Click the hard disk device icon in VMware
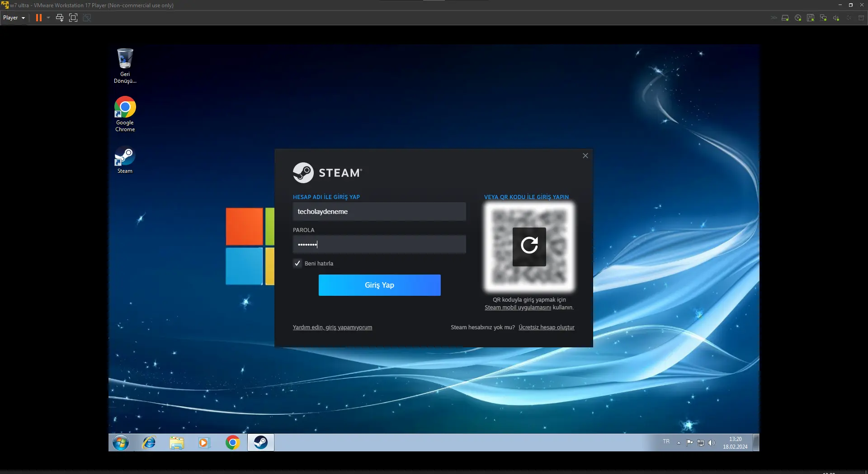Image resolution: width=868 pixels, height=474 pixels. 785,18
